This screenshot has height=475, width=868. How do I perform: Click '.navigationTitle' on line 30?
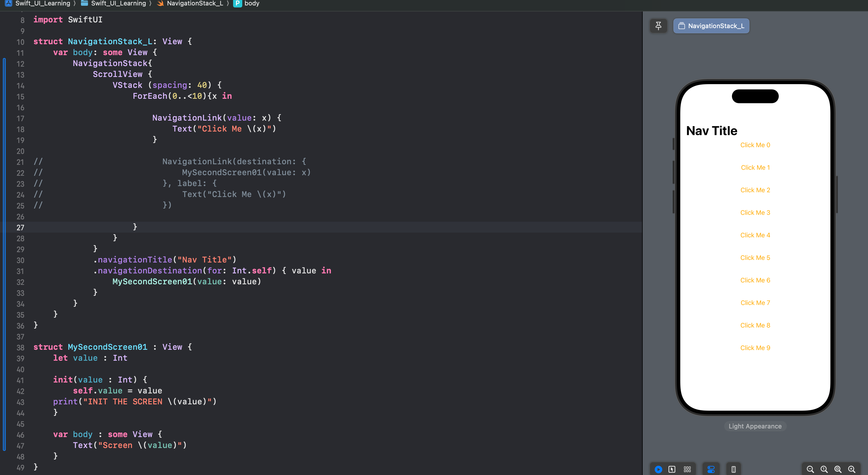(x=132, y=260)
